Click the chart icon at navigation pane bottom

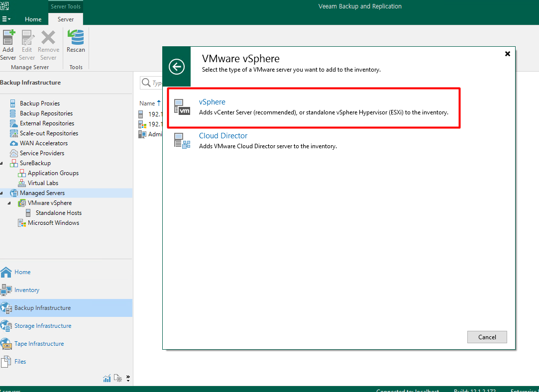click(107, 379)
